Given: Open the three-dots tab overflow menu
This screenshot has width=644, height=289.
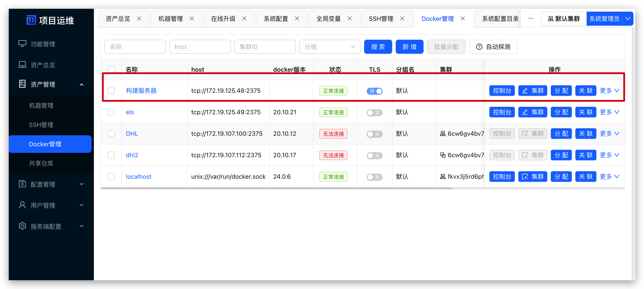Looking at the screenshot, I should [x=531, y=18].
